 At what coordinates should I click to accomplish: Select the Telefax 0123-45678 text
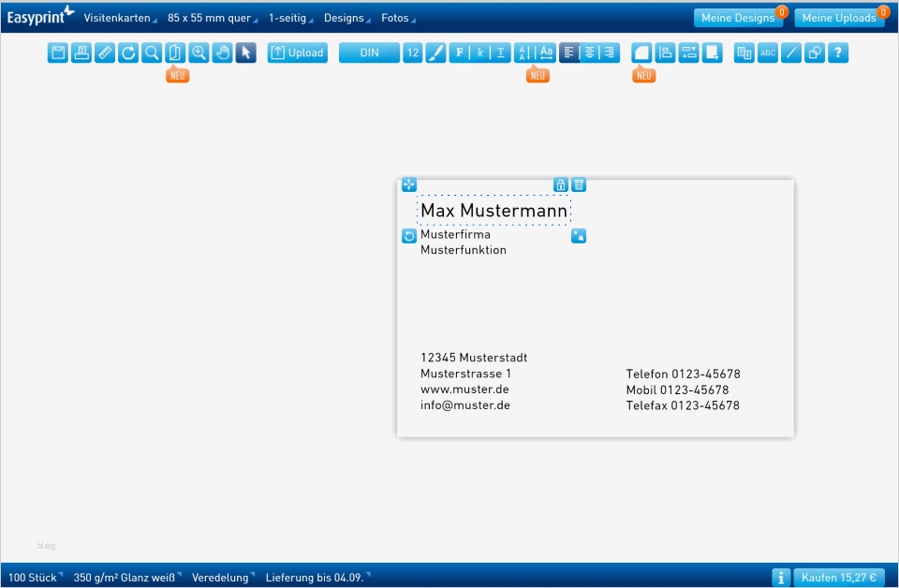(683, 405)
